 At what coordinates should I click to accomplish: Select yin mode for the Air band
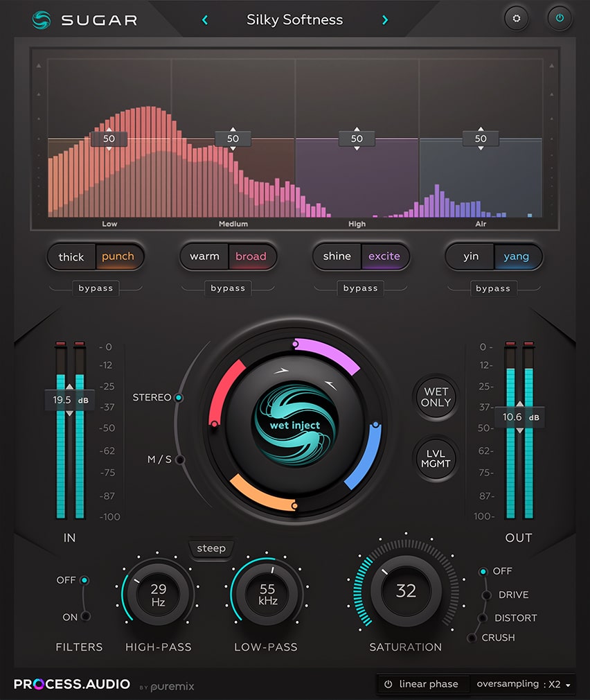[x=470, y=256]
